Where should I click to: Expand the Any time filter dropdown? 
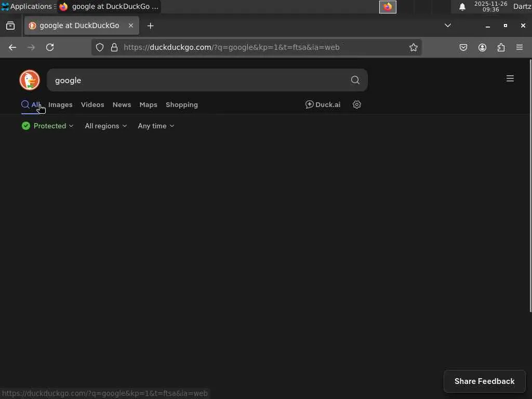156,126
